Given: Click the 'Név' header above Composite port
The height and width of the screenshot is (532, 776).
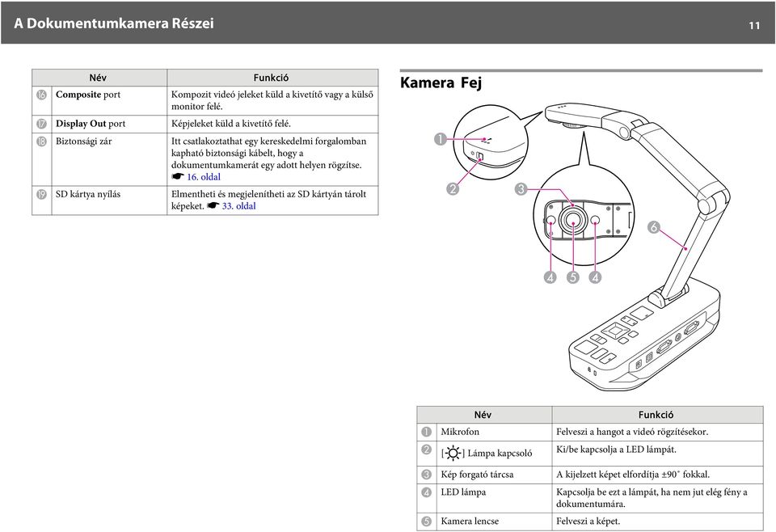Looking at the screenshot, I should (98, 78).
